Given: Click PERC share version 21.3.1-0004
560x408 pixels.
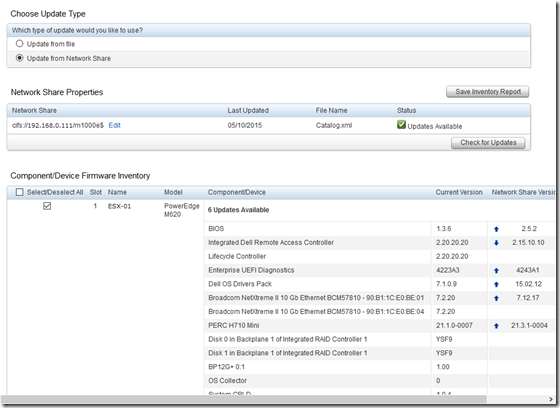Looking at the screenshot, I should (x=529, y=325).
